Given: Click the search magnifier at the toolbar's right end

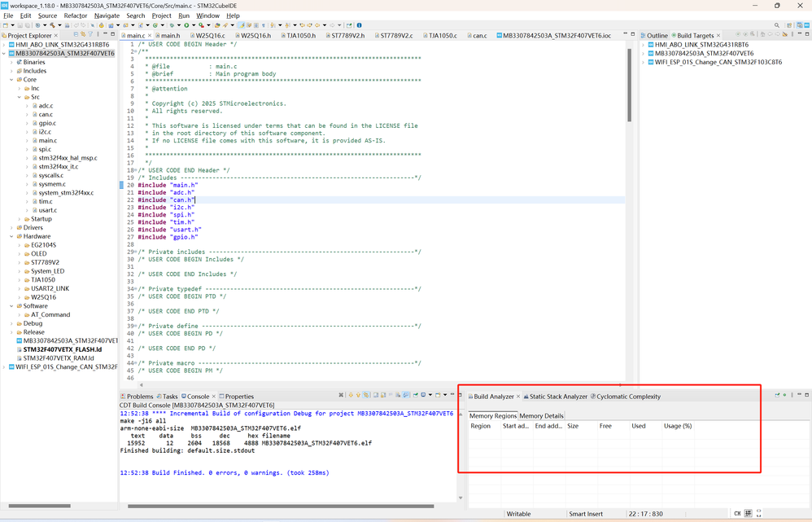Looking at the screenshot, I should (777, 25).
